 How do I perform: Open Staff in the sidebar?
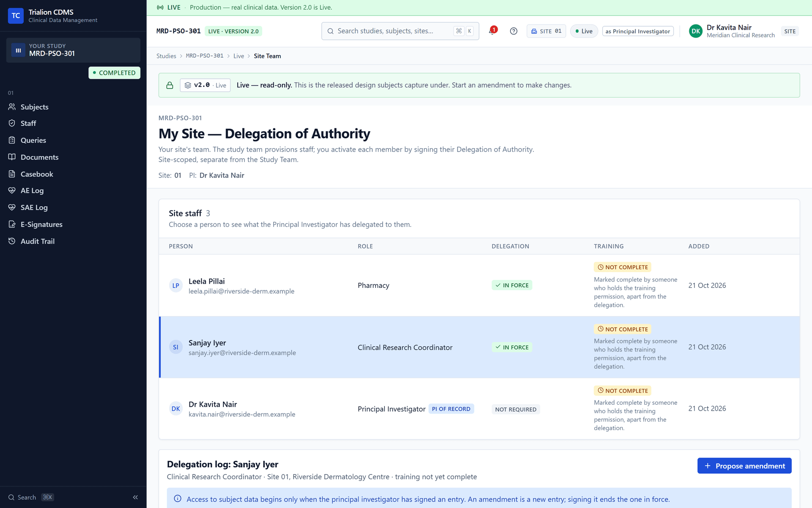point(73,123)
